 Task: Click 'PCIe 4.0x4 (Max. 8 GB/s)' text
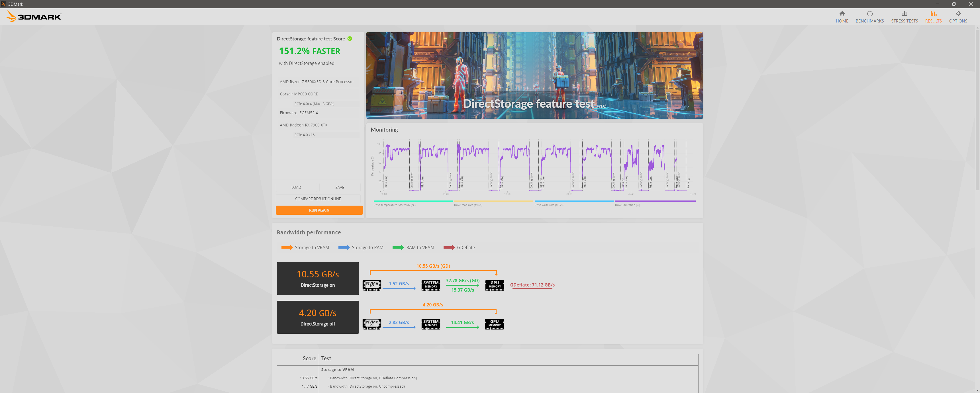coord(314,104)
